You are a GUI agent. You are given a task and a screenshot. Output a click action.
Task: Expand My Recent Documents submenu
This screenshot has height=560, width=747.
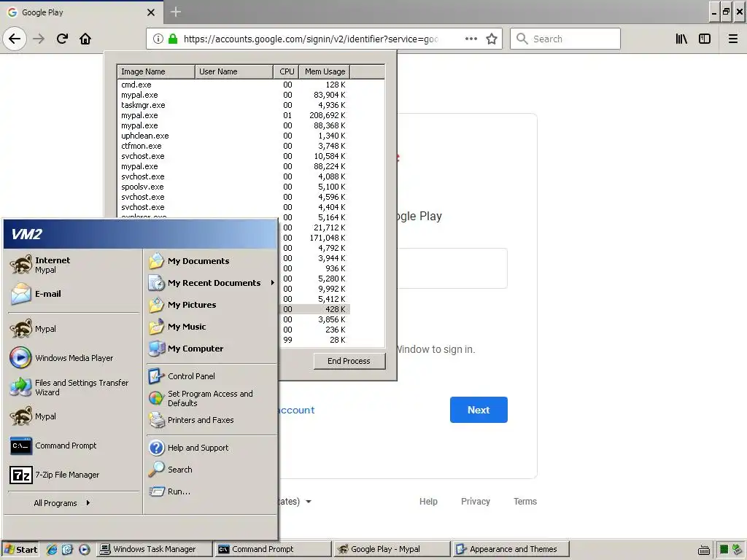[212, 283]
